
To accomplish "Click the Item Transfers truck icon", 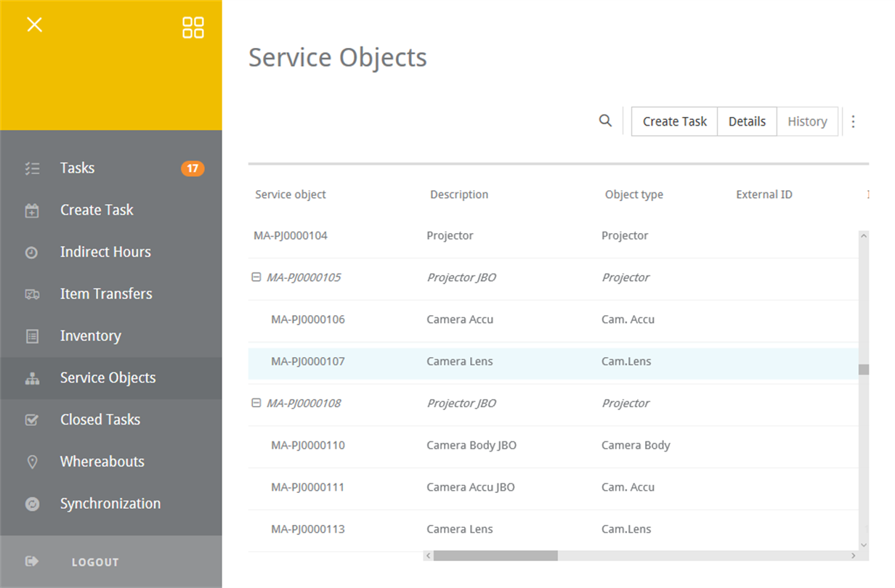I will (x=32, y=294).
